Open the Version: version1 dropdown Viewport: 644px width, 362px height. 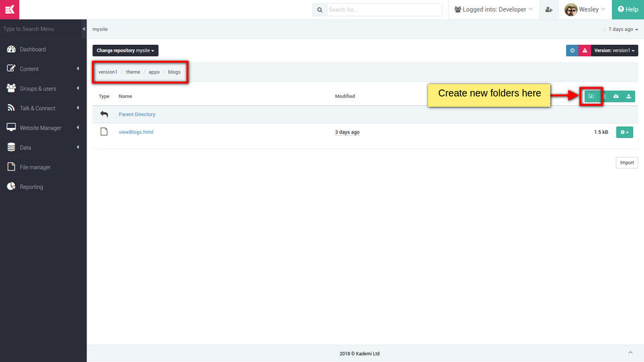[x=614, y=50]
